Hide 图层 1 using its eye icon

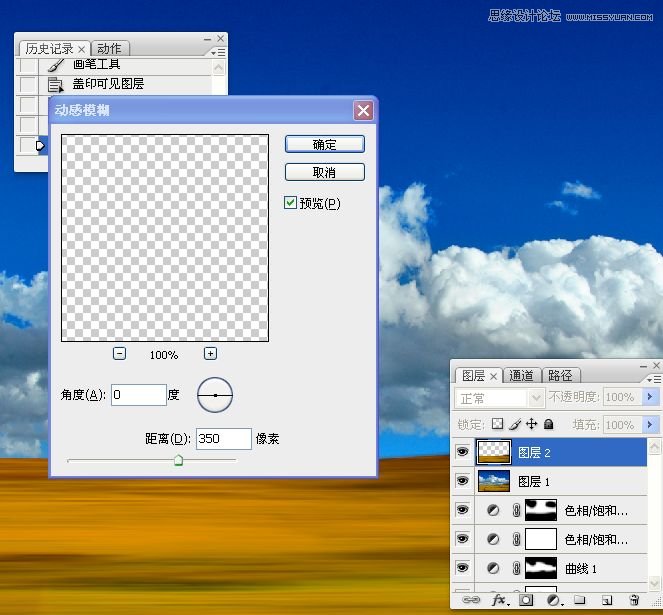pos(463,480)
